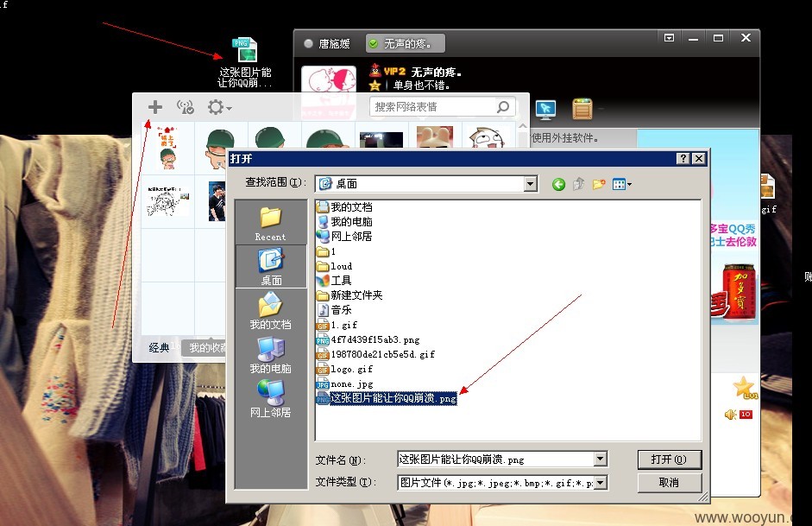Click the application box icon in QQ chat toolbar
812x526 pixels.
[582, 109]
